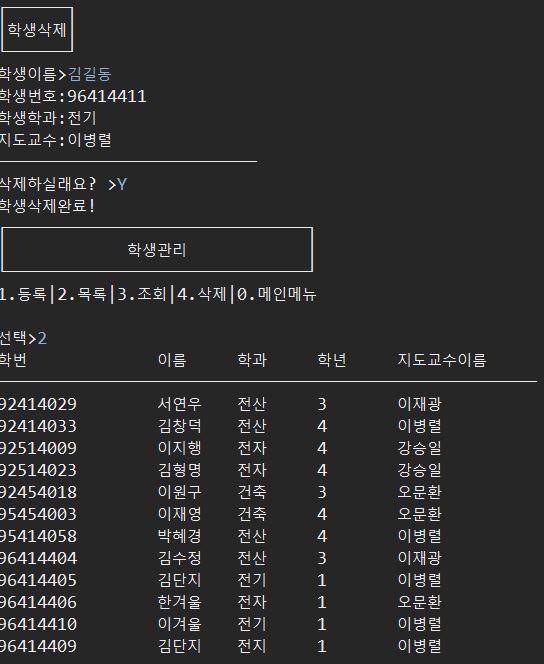Click student number '96414410'

(x=38, y=624)
